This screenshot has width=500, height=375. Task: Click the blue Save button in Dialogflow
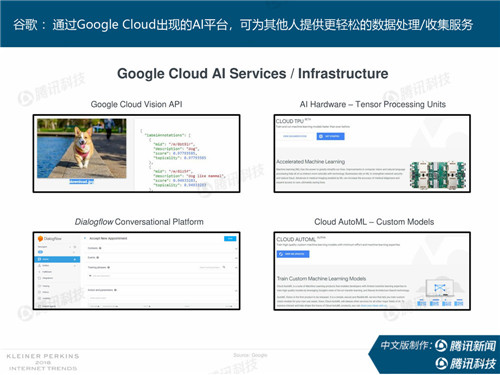coord(230,238)
